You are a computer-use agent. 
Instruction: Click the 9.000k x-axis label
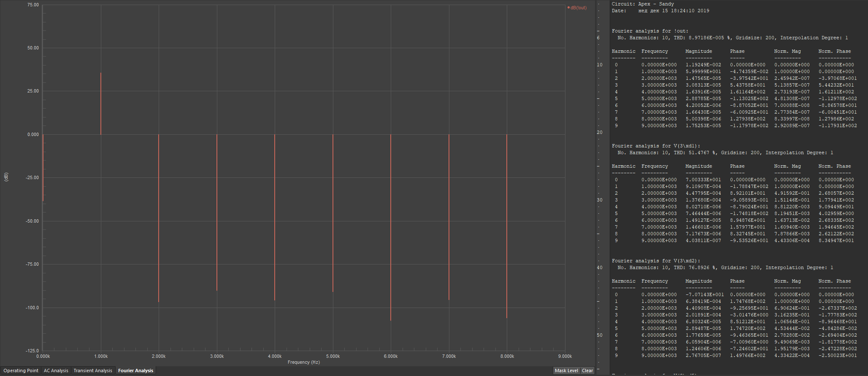[x=565, y=356]
